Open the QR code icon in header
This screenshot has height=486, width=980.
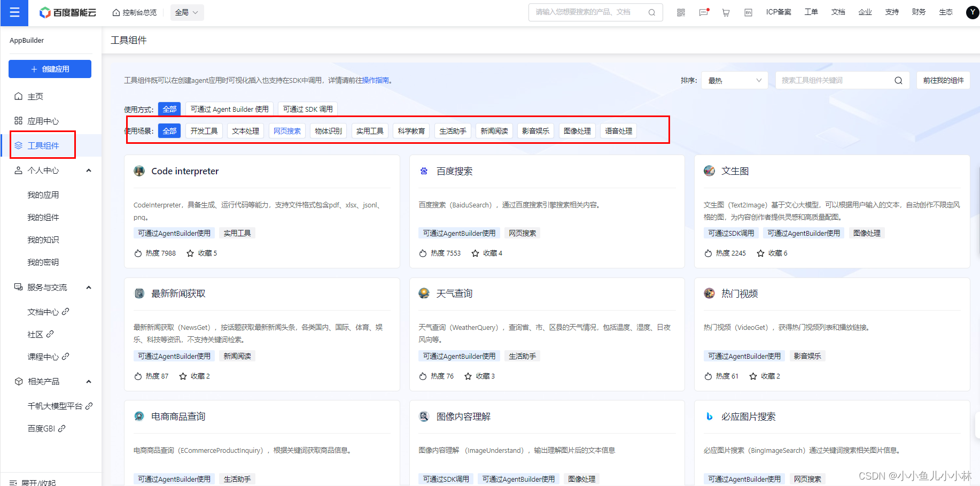[681, 12]
